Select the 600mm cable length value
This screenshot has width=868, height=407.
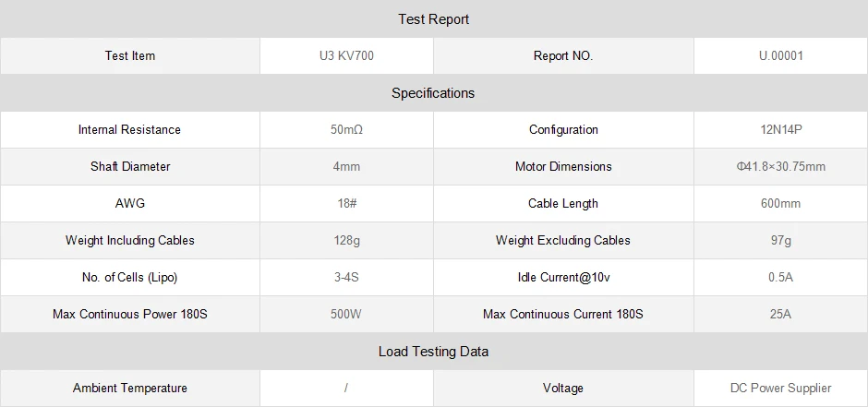coord(780,203)
